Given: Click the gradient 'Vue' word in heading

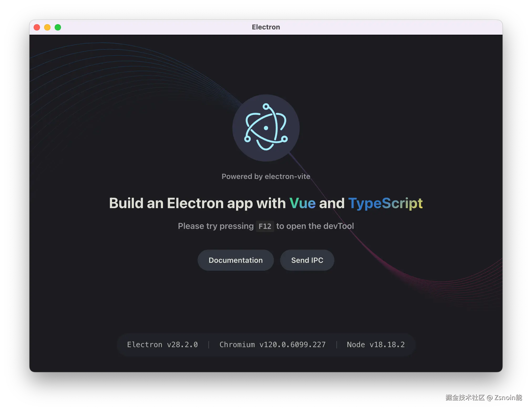Looking at the screenshot, I should tap(302, 203).
